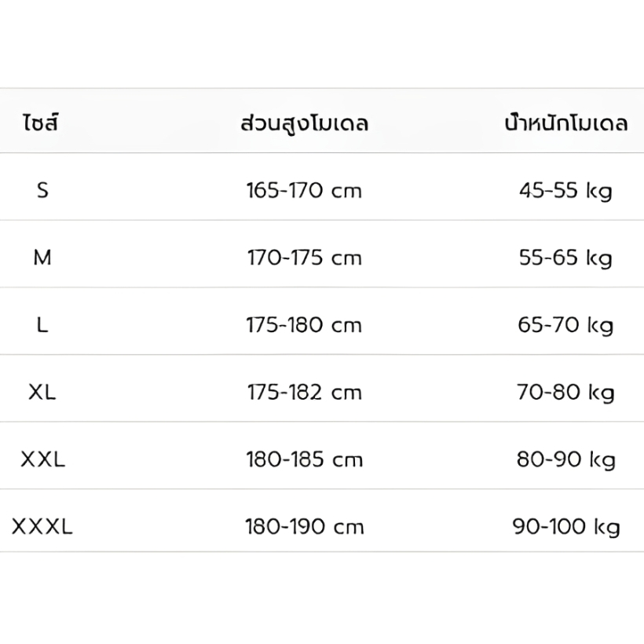Pick the 90-100 kg weight cell

565,526
